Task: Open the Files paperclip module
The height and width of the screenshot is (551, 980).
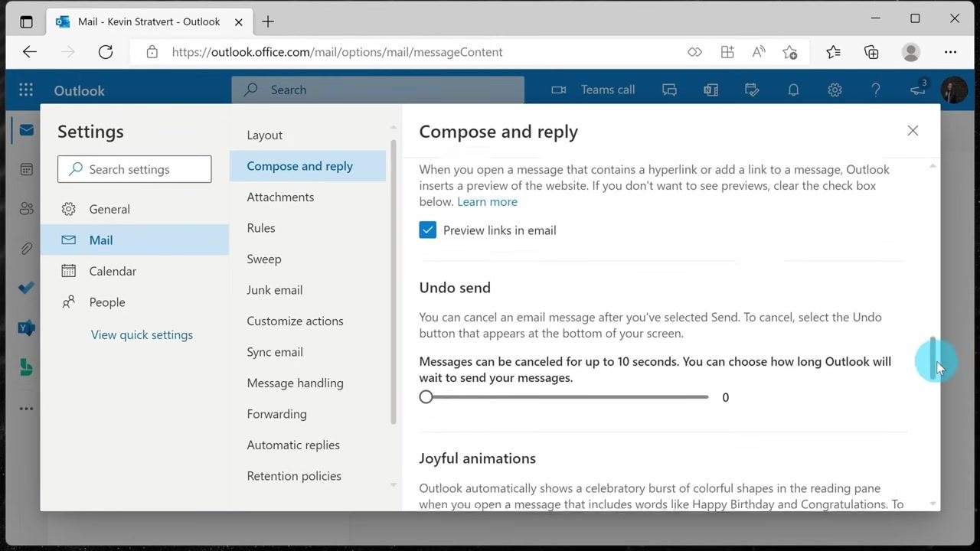Action: tap(26, 248)
